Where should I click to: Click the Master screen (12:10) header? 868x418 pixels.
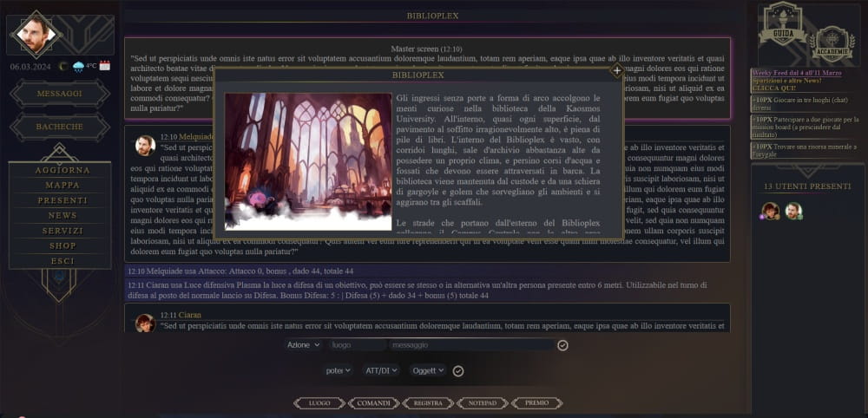click(x=426, y=49)
